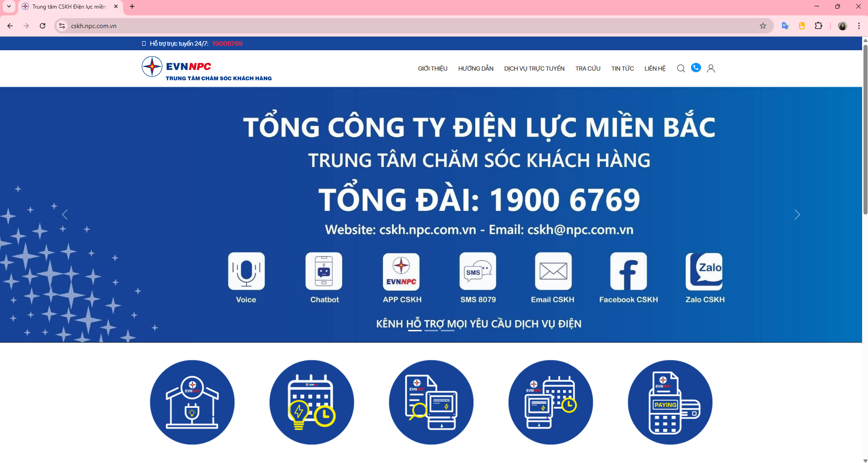Open the yellow extension icon in toolbar
Viewport: 868px width, 463px height.
[801, 26]
